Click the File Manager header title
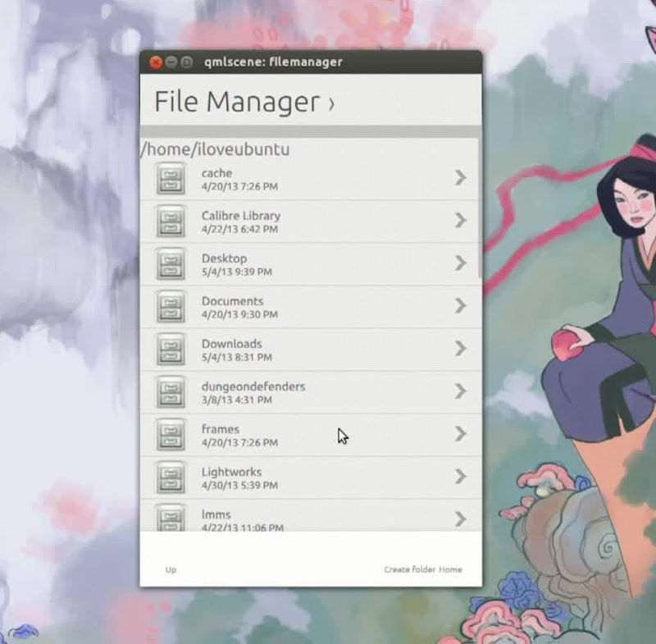 (237, 102)
